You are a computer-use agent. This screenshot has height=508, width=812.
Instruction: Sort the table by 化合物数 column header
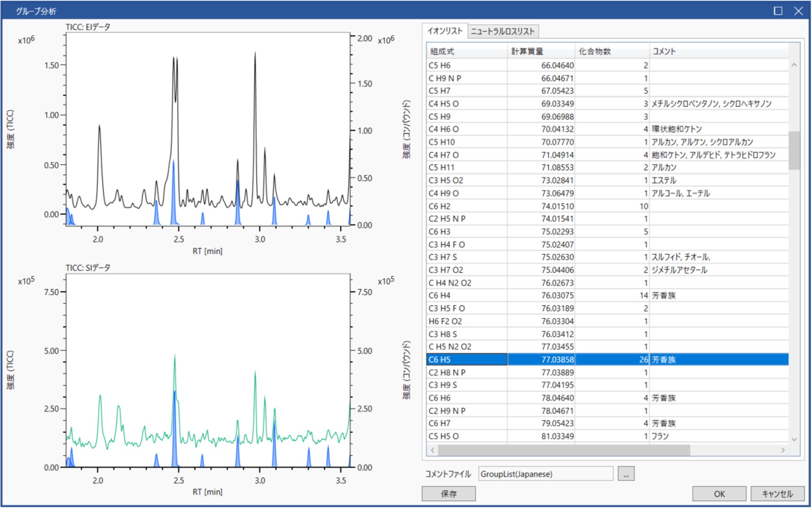[612, 51]
